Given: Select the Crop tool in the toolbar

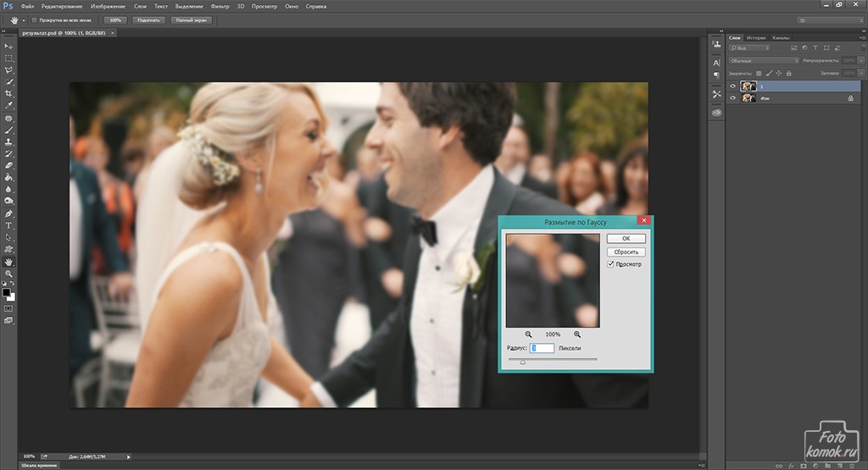Looking at the screenshot, I should click(x=9, y=93).
